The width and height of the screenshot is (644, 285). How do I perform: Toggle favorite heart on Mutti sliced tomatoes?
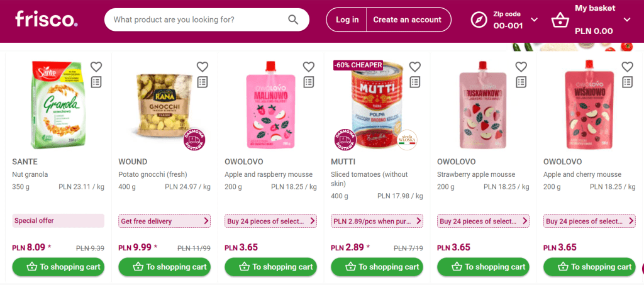pyautogui.click(x=415, y=67)
